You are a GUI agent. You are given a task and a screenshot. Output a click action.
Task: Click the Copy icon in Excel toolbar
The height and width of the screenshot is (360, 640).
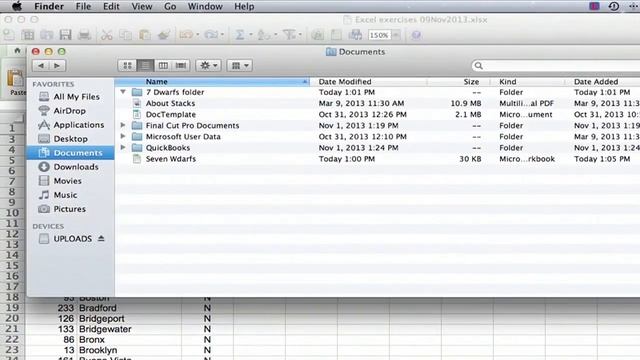pyautogui.click(x=126, y=35)
